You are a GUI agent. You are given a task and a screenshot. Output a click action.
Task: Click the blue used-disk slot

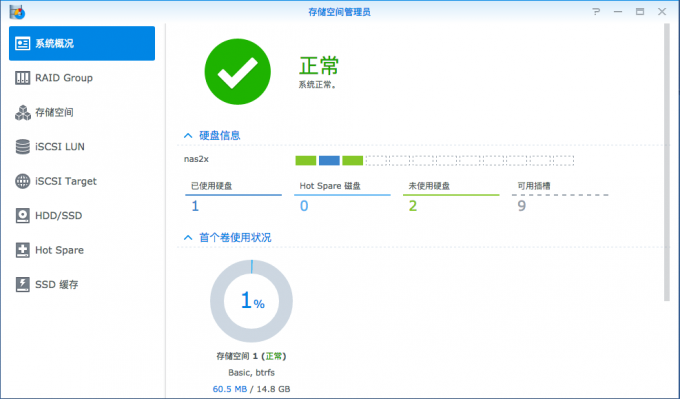[329, 160]
